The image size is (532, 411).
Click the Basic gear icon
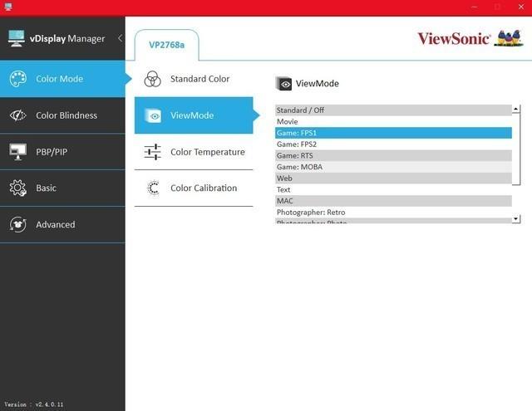[x=17, y=188]
